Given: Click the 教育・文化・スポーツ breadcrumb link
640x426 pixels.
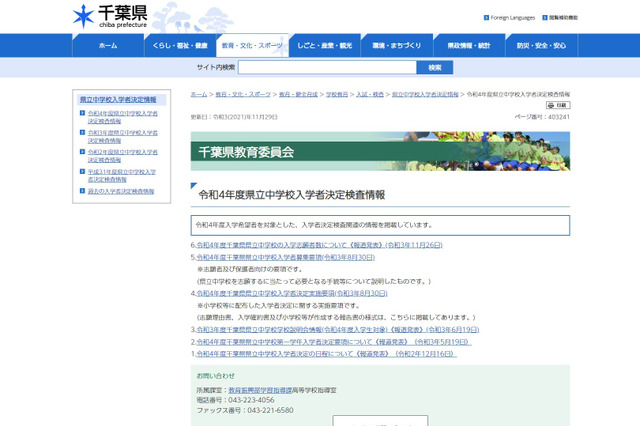Looking at the screenshot, I should pyautogui.click(x=243, y=94).
